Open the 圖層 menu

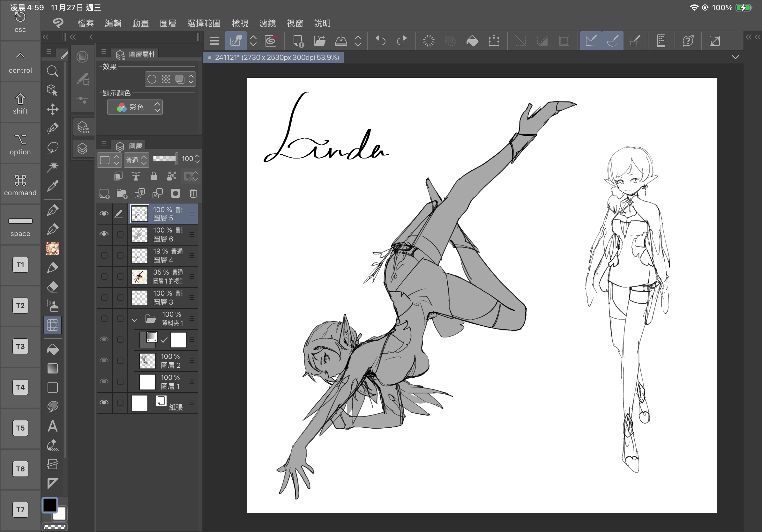168,23
